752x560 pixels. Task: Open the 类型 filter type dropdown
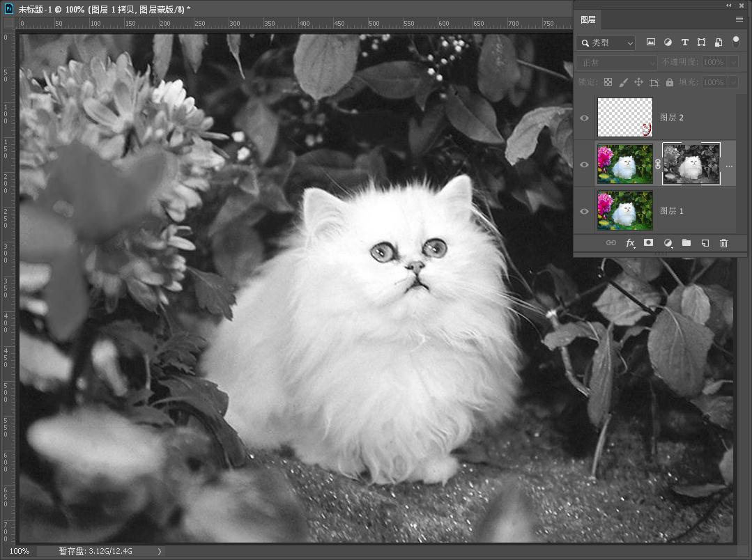[x=607, y=42]
